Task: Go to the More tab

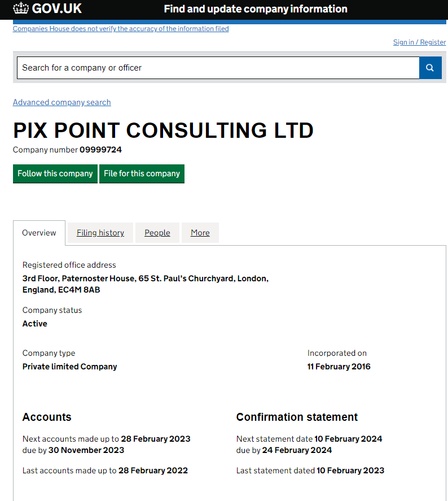Action: pos(200,233)
